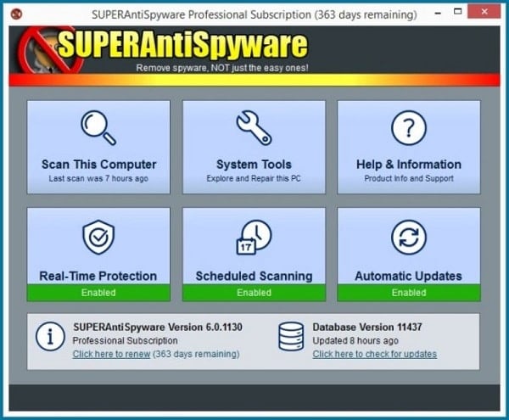Image resolution: width=509 pixels, height=420 pixels.
Task: Click the magnifying glass scan icon
Action: 98,128
